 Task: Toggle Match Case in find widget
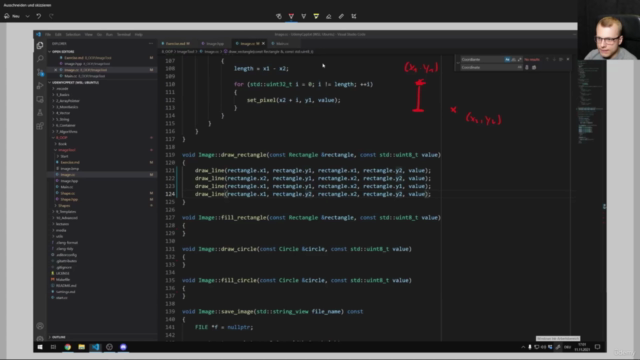pyautogui.click(x=507, y=60)
